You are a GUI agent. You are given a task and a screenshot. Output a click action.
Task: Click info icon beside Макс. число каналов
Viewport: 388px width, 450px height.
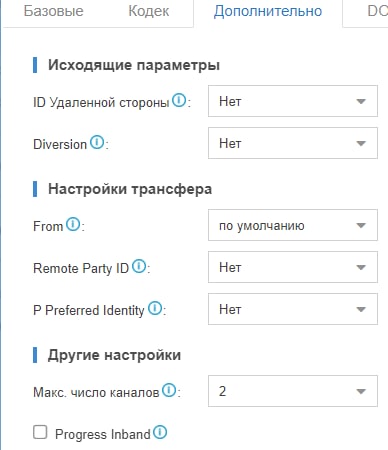(169, 390)
